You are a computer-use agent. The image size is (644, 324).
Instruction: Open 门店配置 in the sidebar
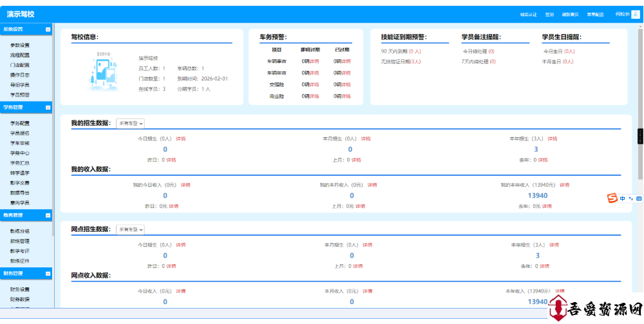tap(20, 65)
